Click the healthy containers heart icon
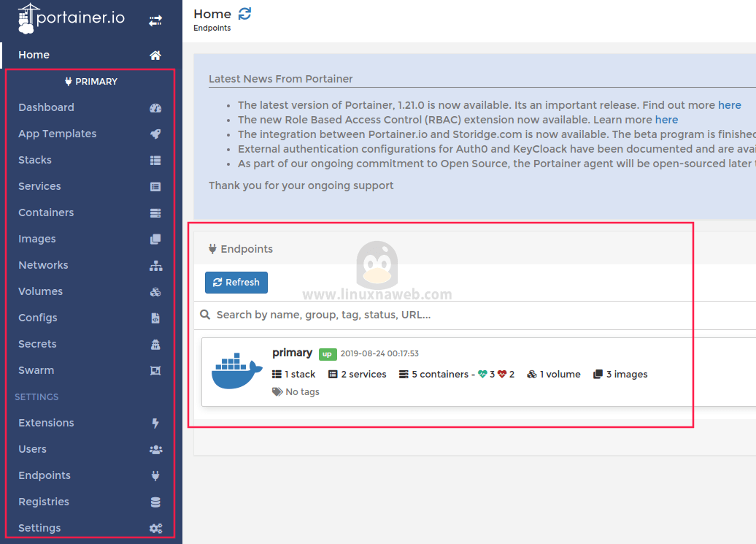This screenshot has width=756, height=544. 482,375
